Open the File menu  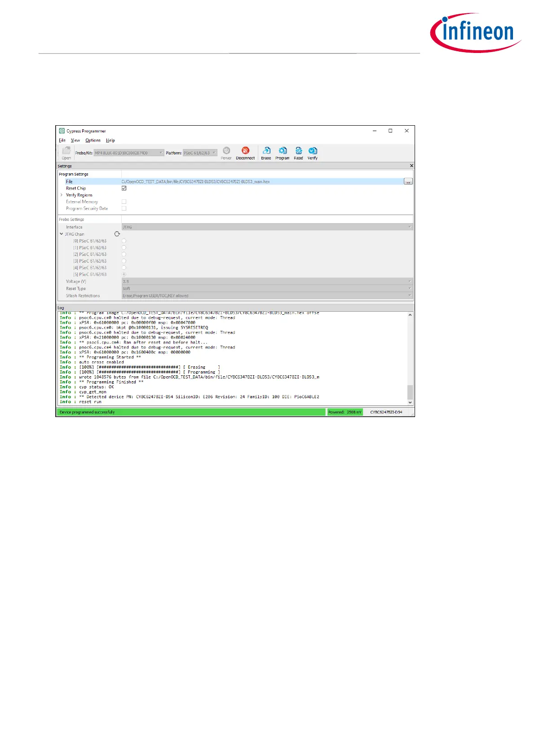pos(62,141)
